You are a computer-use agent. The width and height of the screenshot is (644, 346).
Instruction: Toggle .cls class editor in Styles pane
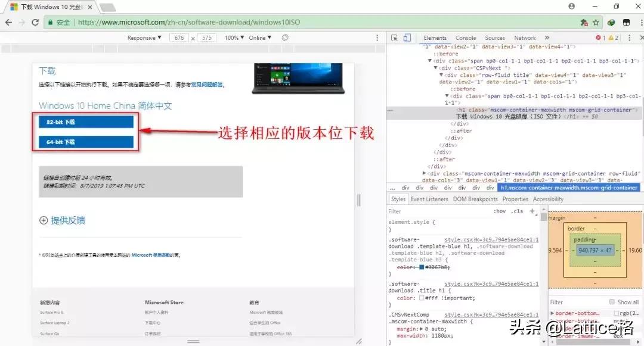pyautogui.click(x=518, y=211)
